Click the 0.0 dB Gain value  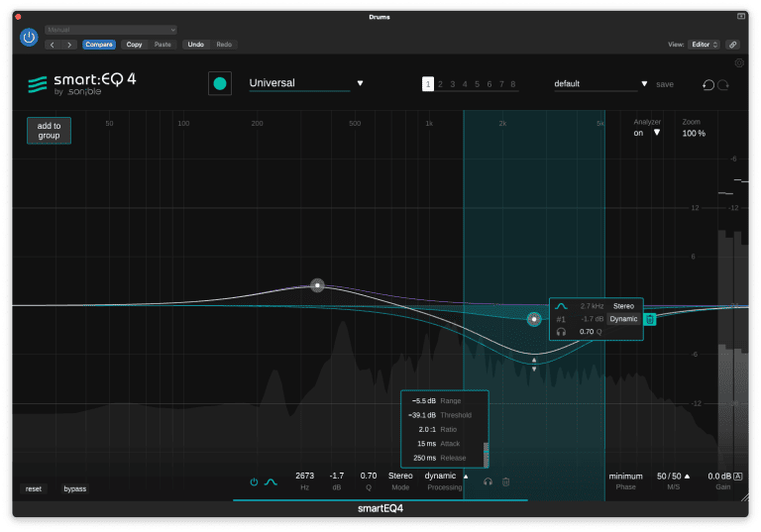[719, 477]
